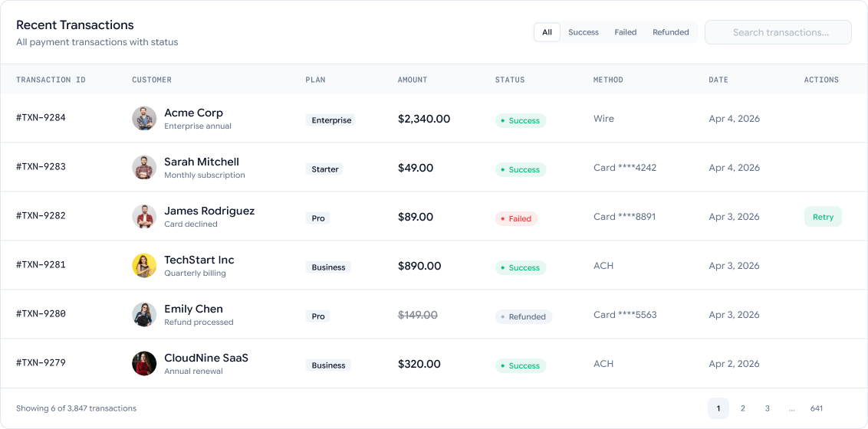Open CloudNine SaaS avatar
The image size is (868, 429).
(x=144, y=364)
